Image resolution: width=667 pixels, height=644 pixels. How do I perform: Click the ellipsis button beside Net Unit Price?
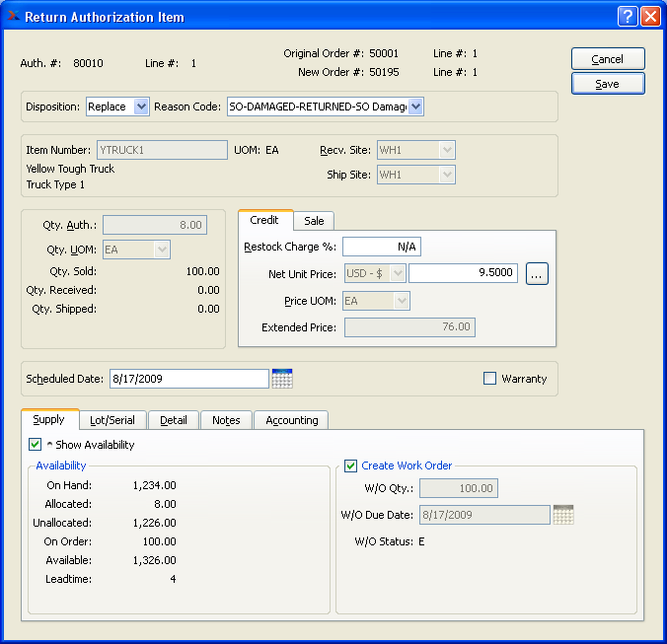tap(537, 274)
